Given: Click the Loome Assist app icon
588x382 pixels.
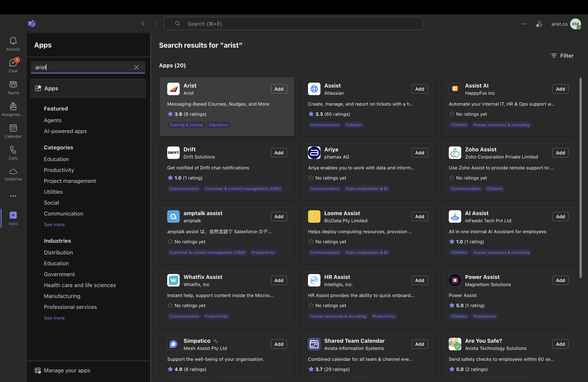Looking at the screenshot, I should click(x=314, y=216).
